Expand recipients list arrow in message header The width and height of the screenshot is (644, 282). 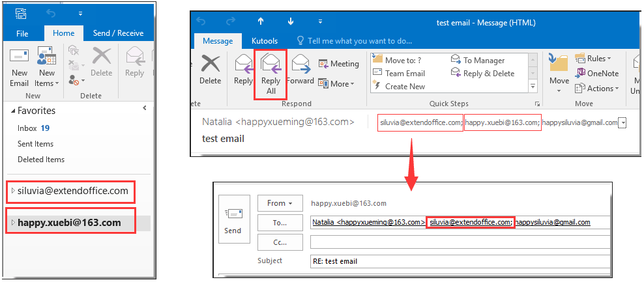click(622, 122)
